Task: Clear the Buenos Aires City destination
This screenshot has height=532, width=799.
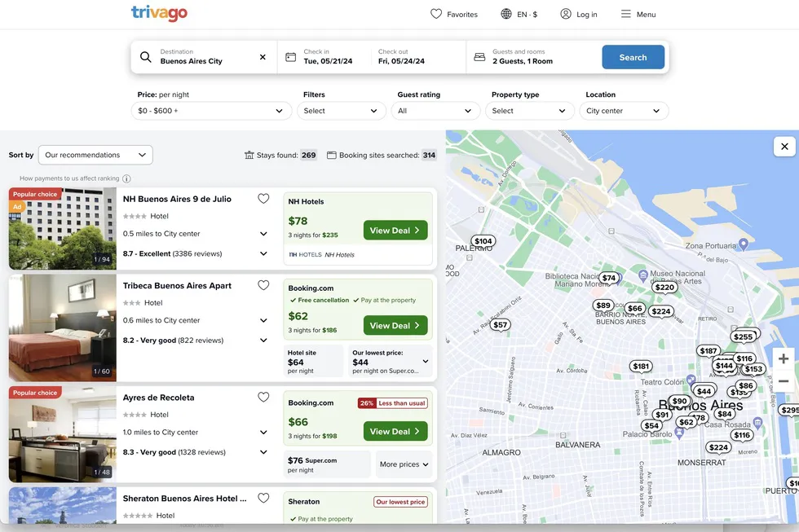Action: click(x=263, y=57)
